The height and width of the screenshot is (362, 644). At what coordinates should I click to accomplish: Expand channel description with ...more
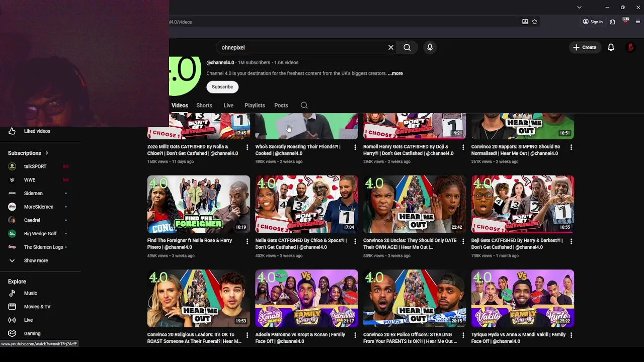(x=395, y=73)
